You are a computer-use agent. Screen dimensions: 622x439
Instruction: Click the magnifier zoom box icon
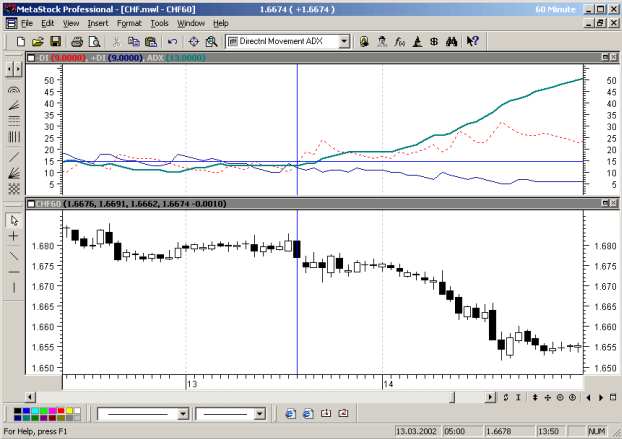(x=211, y=41)
